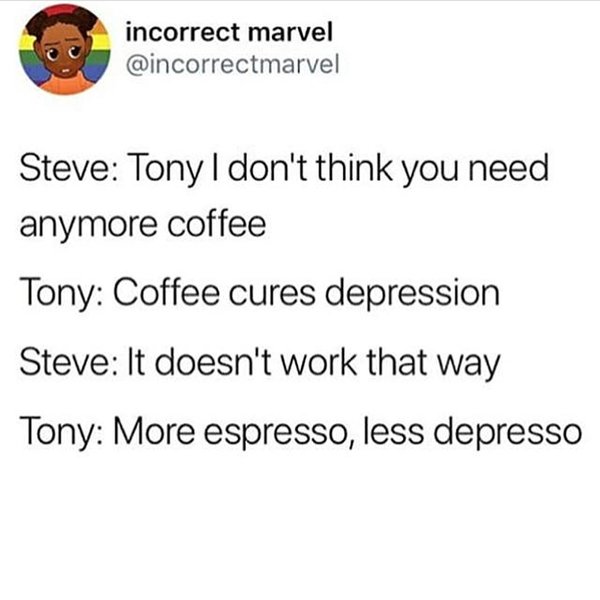Select the "Tony: Coffee cures depression" line

point(259,294)
